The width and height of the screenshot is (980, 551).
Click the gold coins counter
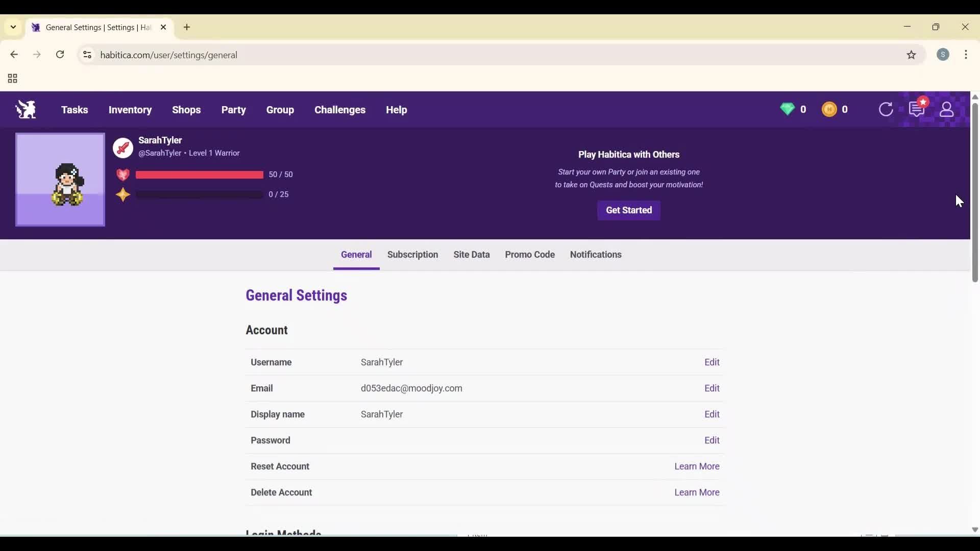point(829,109)
